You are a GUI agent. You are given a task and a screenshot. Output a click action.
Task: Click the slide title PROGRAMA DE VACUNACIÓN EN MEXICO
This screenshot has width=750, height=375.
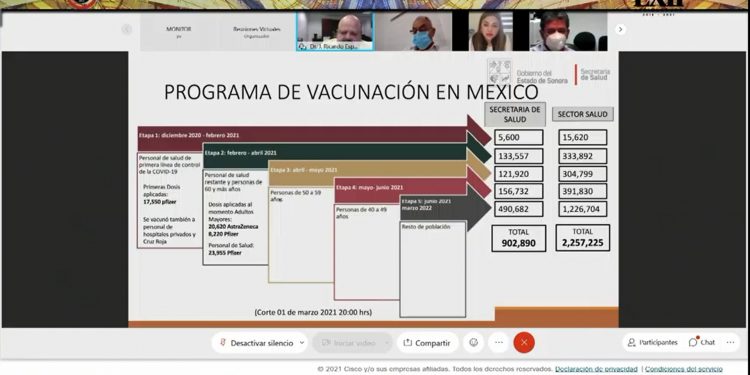click(x=351, y=92)
